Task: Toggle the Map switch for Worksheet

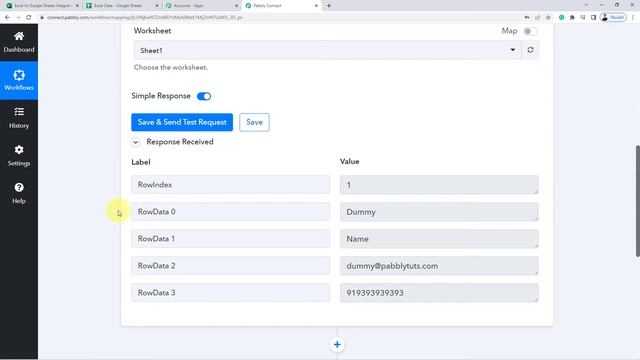Action: click(x=530, y=31)
